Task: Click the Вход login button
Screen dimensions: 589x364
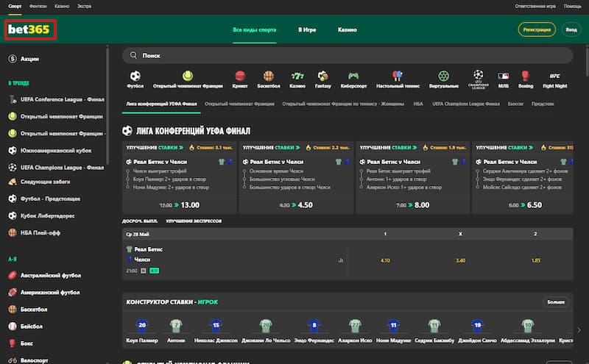Action: click(x=571, y=29)
